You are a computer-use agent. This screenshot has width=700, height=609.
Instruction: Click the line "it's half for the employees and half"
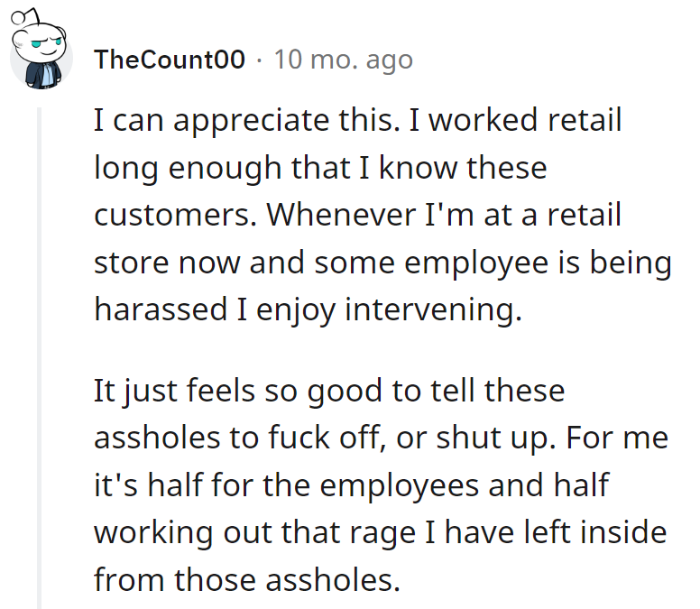(x=351, y=484)
